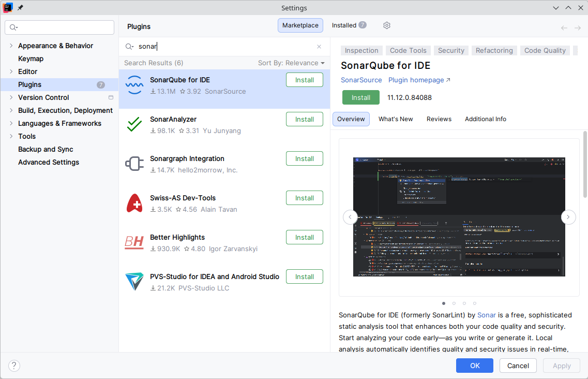Open the SonarSource vendor link

(x=361, y=80)
